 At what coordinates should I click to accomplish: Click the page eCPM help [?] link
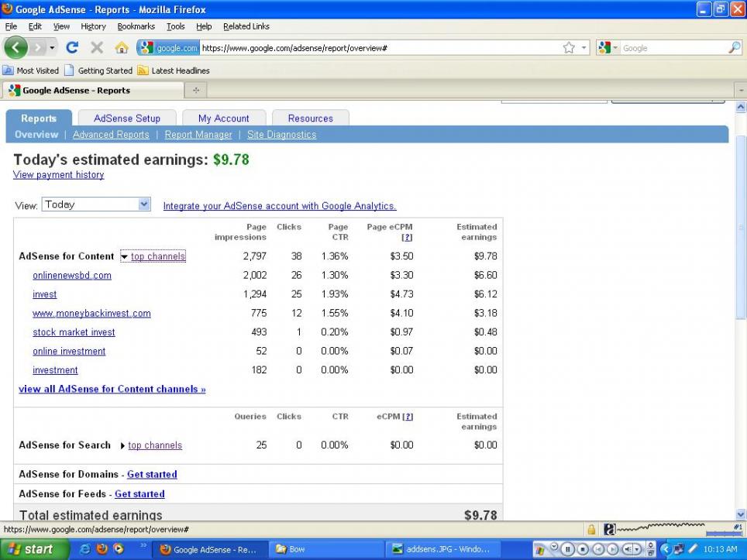pyautogui.click(x=408, y=238)
